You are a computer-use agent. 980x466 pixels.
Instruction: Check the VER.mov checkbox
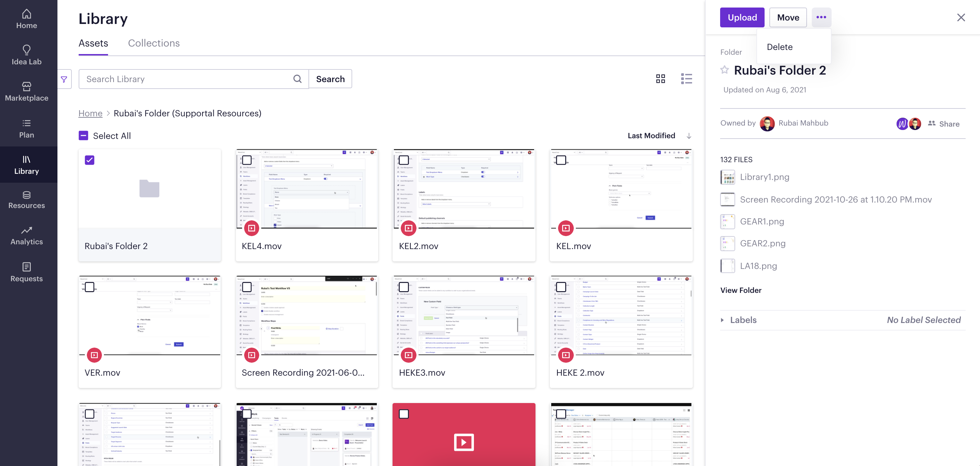89,287
